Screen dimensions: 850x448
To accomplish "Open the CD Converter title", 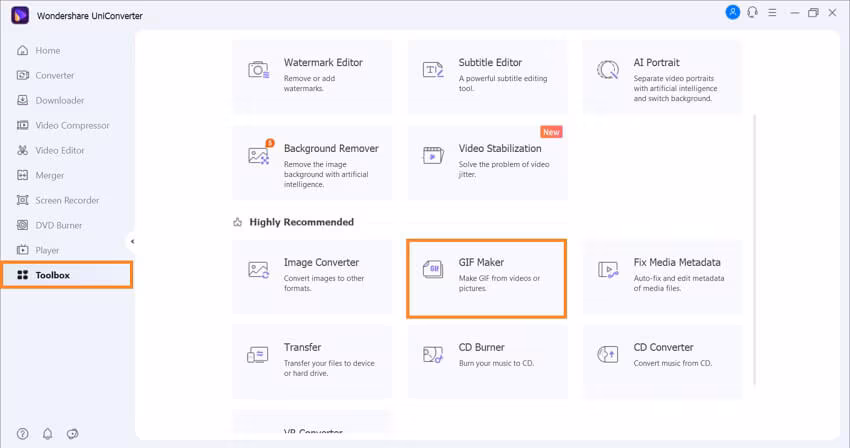I will point(664,347).
